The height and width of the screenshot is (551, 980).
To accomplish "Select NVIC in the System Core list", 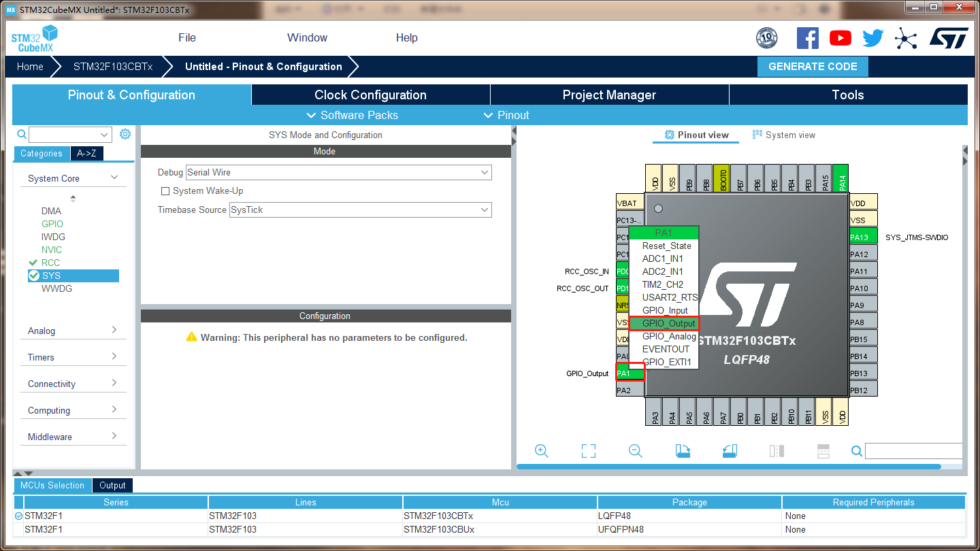I will (x=52, y=250).
